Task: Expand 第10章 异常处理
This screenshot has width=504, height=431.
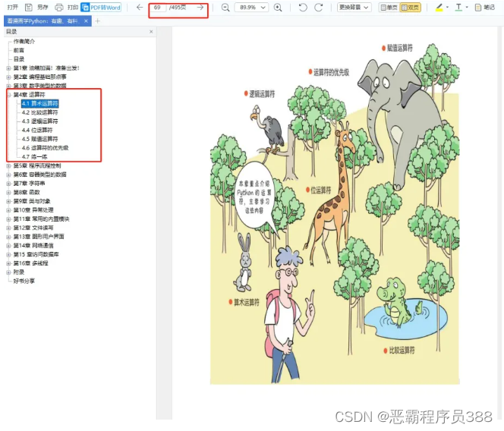Action: [8, 210]
